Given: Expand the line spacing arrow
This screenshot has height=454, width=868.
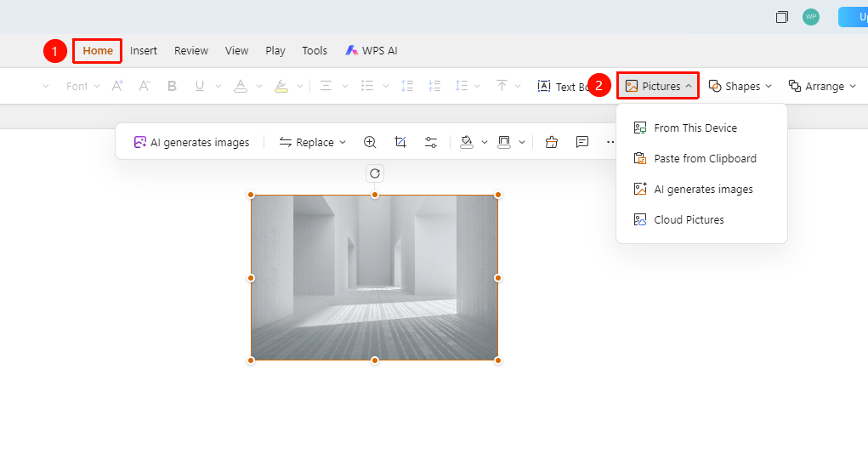Looking at the screenshot, I should click(x=477, y=87).
